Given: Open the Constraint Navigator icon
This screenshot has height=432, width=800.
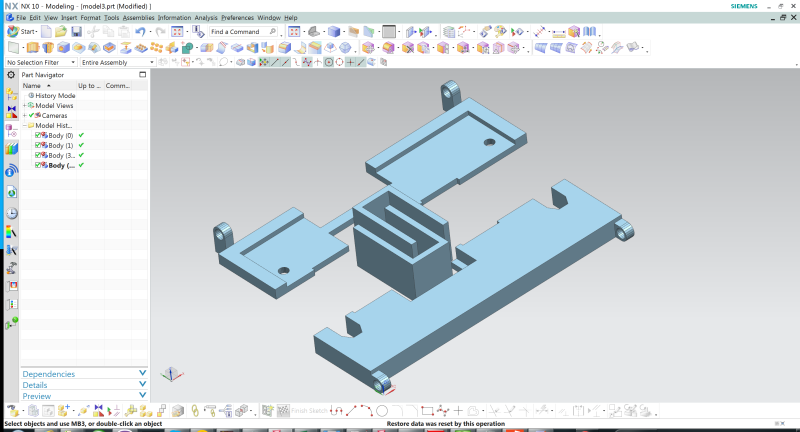Looking at the screenshot, I should click(11, 112).
